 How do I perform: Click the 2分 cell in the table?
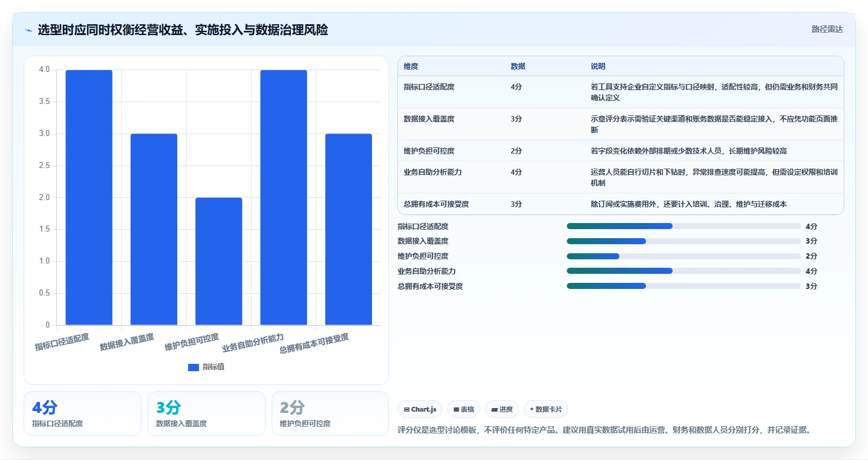point(516,151)
